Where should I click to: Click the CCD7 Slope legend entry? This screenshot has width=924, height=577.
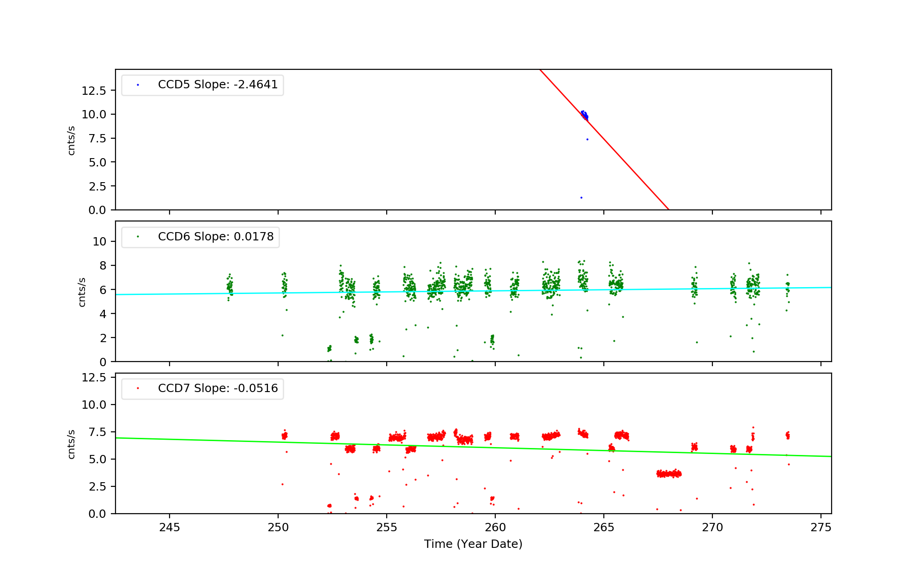click(x=217, y=388)
